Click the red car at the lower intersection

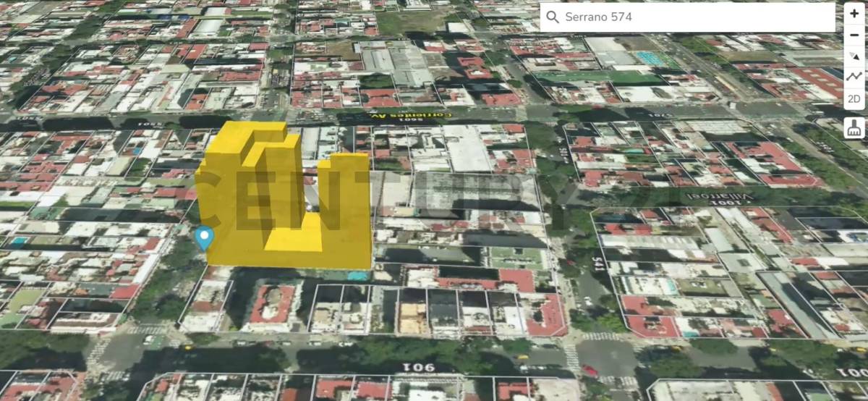(590, 371)
